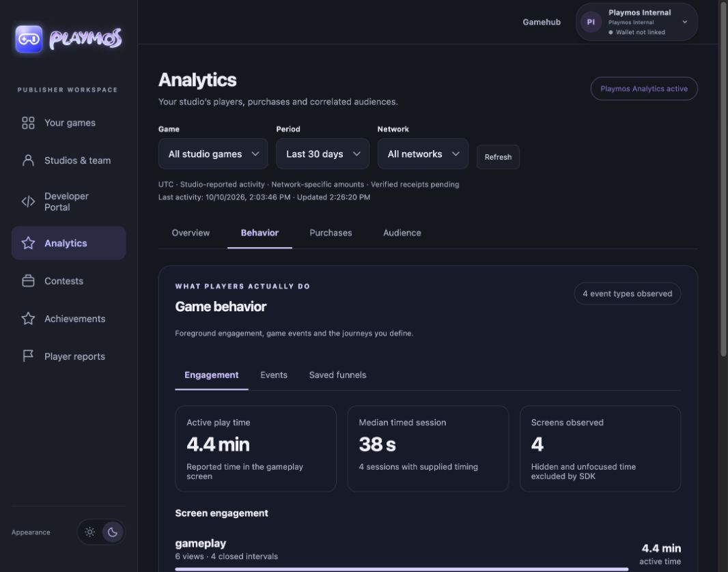
Task: Click 4 sessions with supplied timing text
Action: tap(419, 467)
